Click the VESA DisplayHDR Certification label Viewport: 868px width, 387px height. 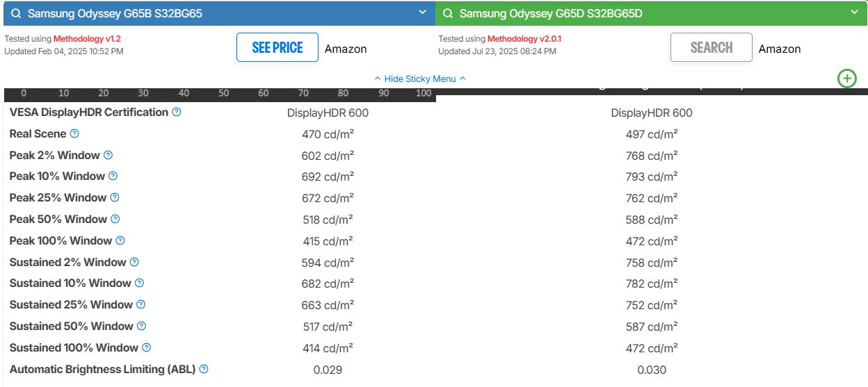pos(89,112)
